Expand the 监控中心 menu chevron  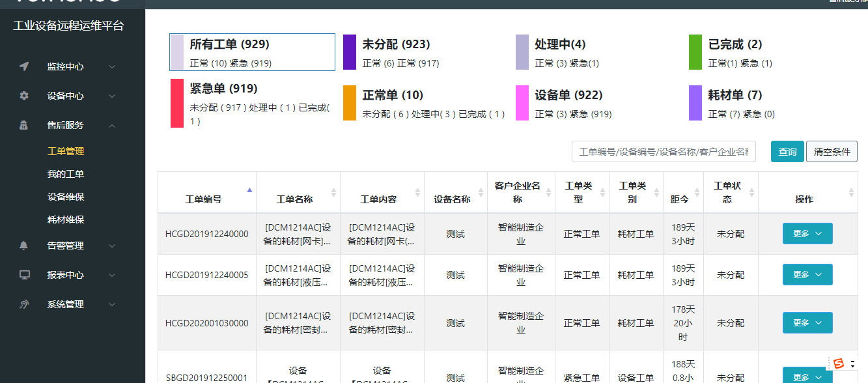point(112,66)
